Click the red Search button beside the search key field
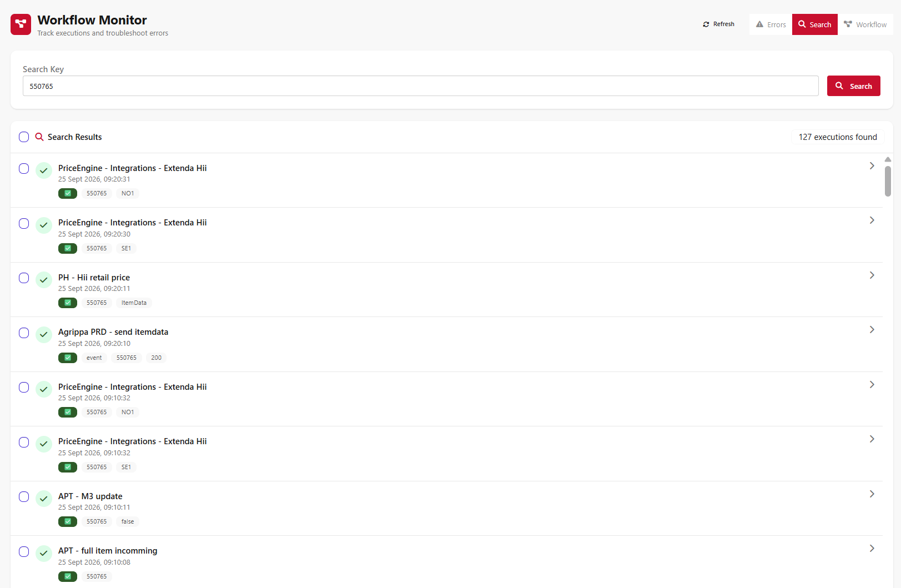Screen dimensions: 901x588 click(x=853, y=86)
